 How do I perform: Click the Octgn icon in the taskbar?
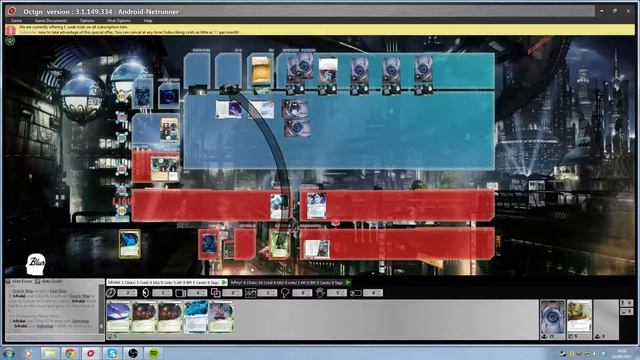tap(91, 353)
